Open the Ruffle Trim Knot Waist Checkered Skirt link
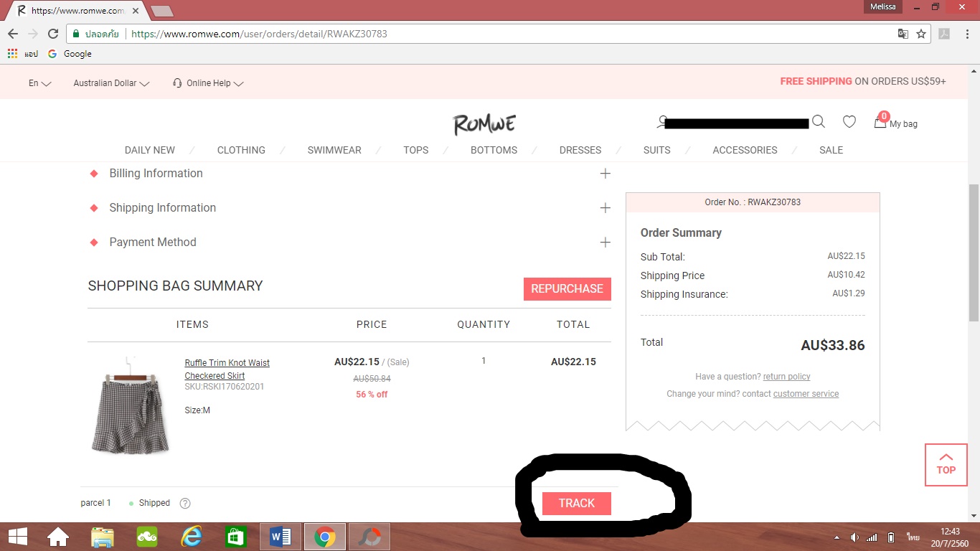Viewport: 980px width, 551px height. click(x=227, y=369)
